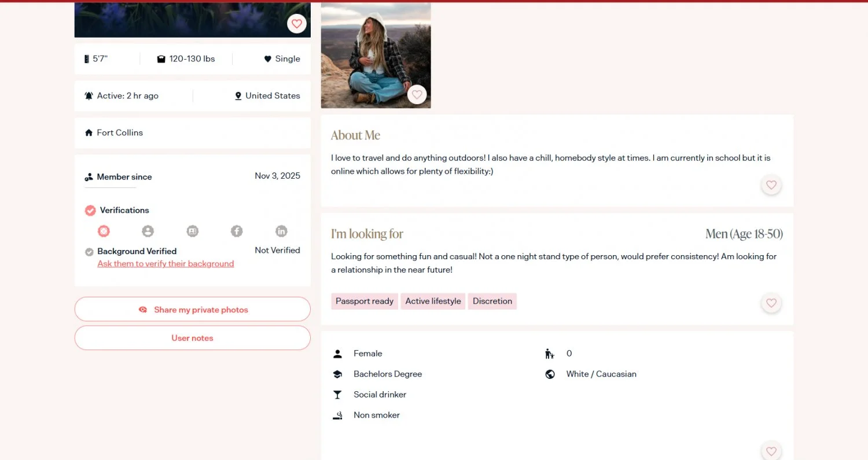Click the gray person verification badge
Image resolution: width=868 pixels, height=460 pixels.
click(148, 231)
